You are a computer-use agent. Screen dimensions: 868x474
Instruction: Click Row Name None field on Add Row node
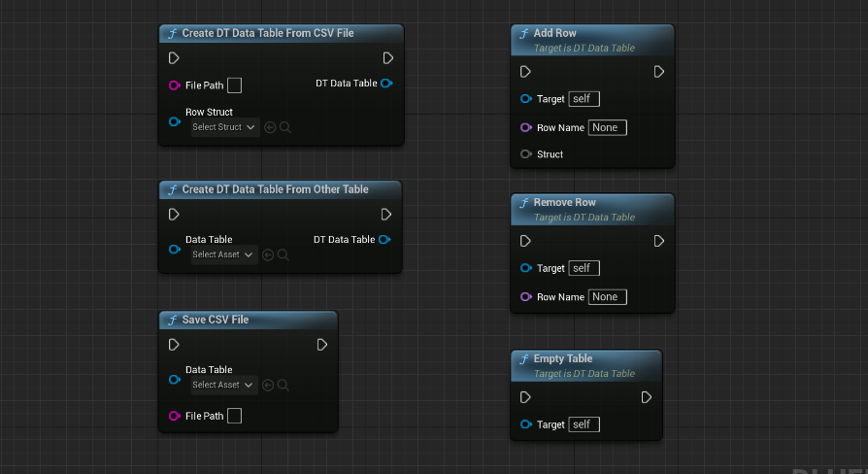pyautogui.click(x=607, y=127)
